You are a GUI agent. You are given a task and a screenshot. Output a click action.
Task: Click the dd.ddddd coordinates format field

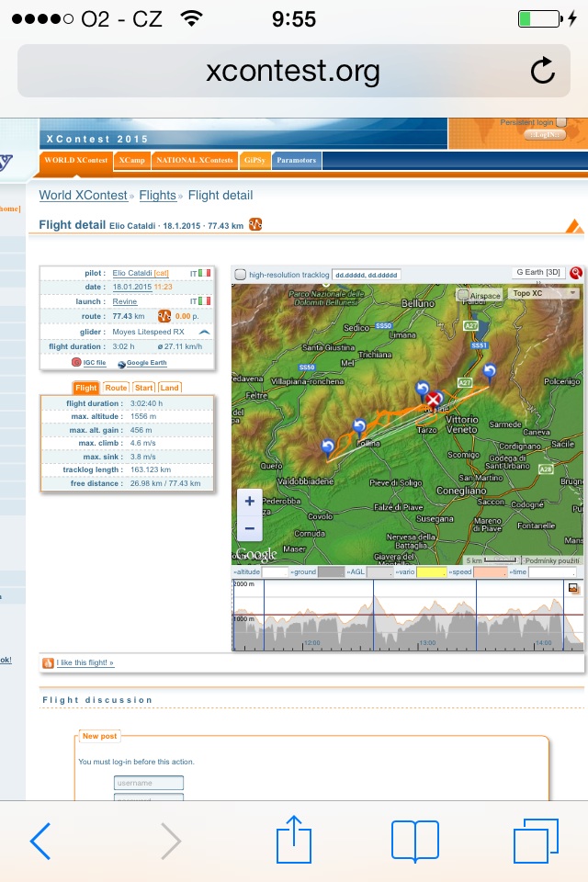pyautogui.click(x=367, y=275)
